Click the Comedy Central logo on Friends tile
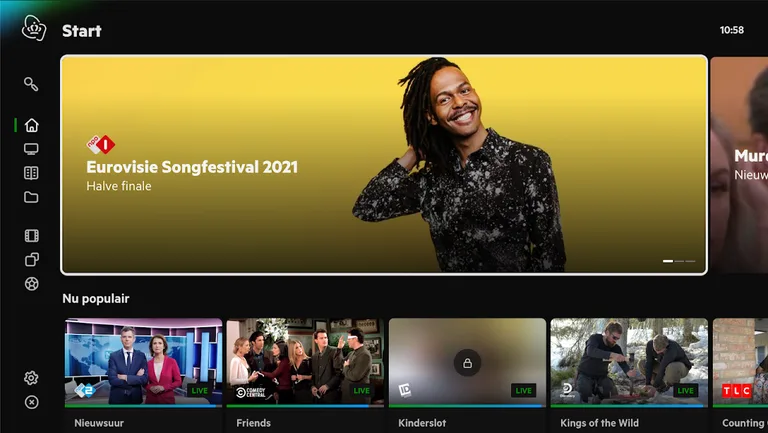This screenshot has width=768, height=433. click(x=250, y=392)
